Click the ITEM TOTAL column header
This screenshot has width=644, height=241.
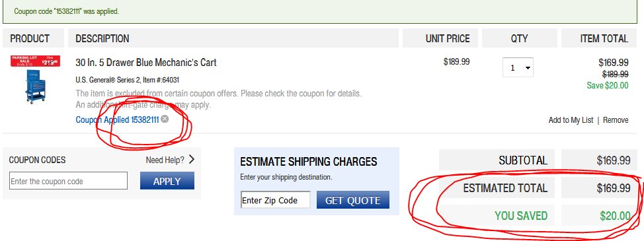pyautogui.click(x=604, y=38)
